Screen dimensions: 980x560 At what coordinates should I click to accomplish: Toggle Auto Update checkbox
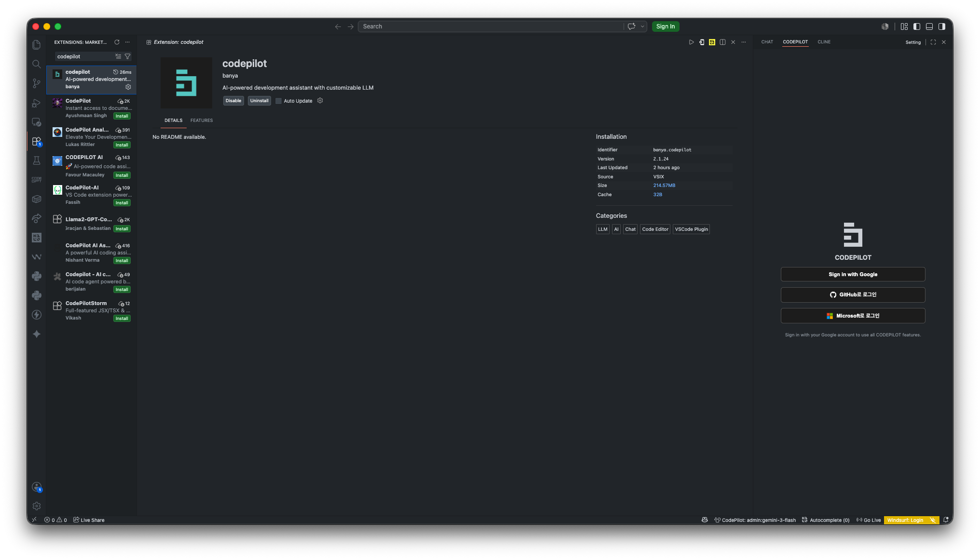(278, 101)
